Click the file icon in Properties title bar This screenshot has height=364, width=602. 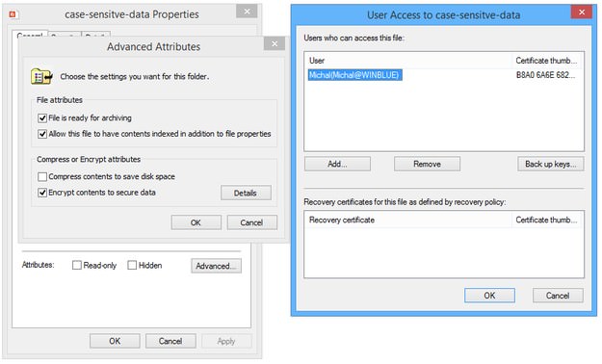click(x=13, y=14)
